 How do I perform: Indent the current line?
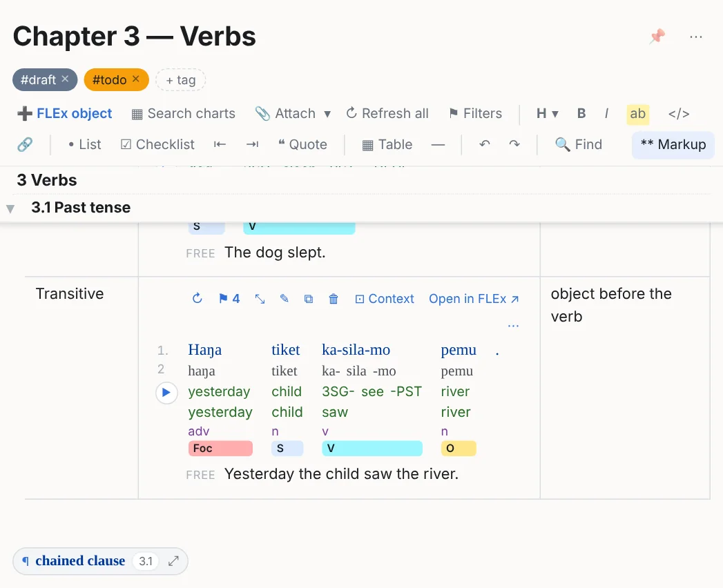(x=252, y=145)
